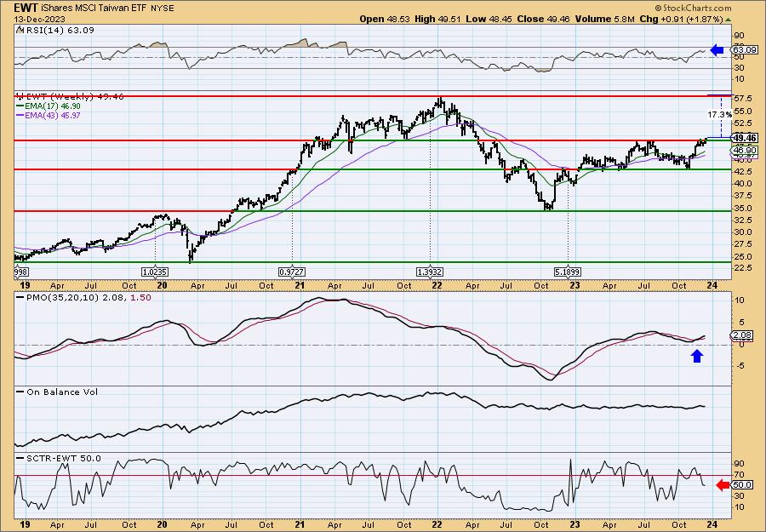The width and height of the screenshot is (766, 532).
Task: Click the EWT (Weekly) 49.46 legend
Action: 73,97
